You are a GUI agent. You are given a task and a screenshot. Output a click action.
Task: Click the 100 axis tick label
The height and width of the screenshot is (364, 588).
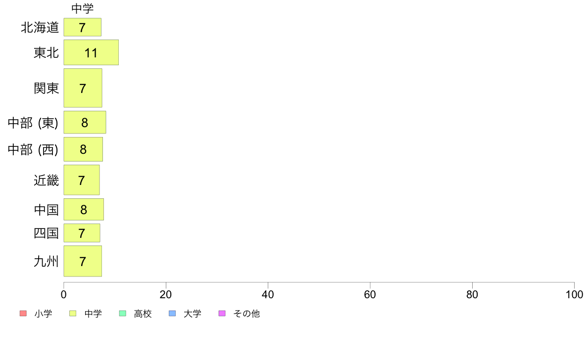coord(575,295)
